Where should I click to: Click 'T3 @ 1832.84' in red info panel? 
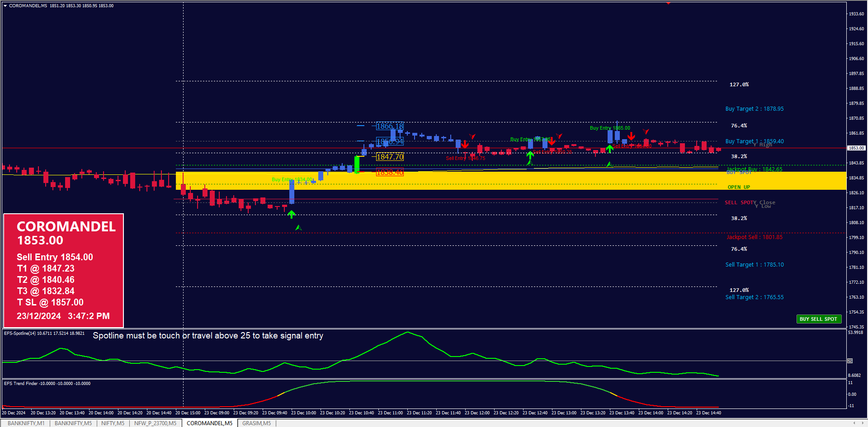46,291
